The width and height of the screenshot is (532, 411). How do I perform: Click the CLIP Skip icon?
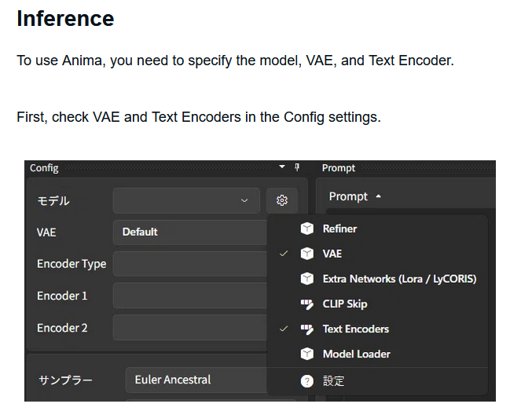307,304
